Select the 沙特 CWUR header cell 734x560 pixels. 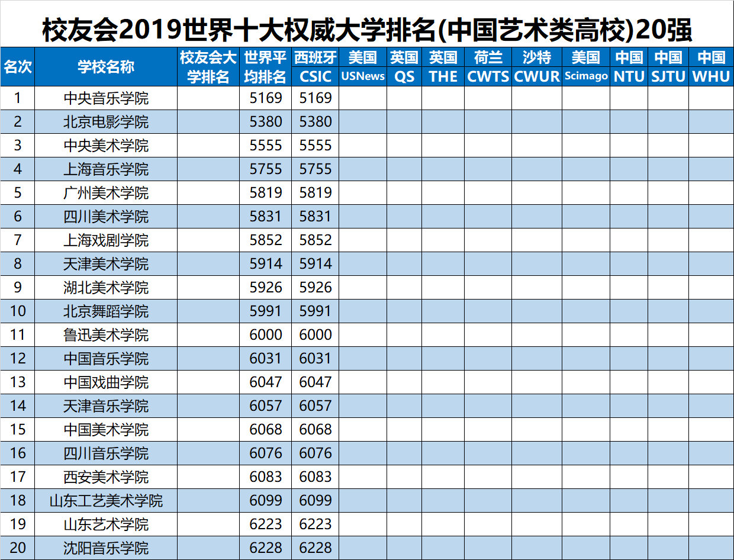coord(537,67)
